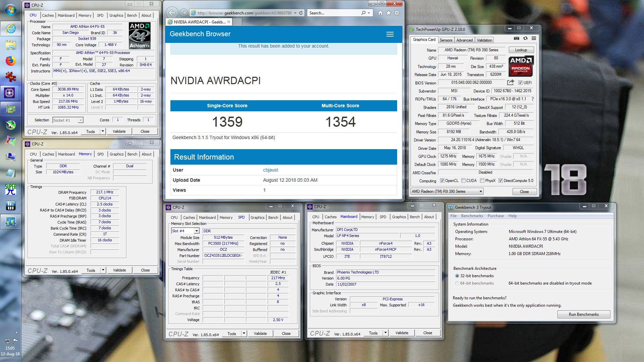Launch Internet Explorer from the taskbar
This screenshot has width=644, height=362.
[10, 28]
